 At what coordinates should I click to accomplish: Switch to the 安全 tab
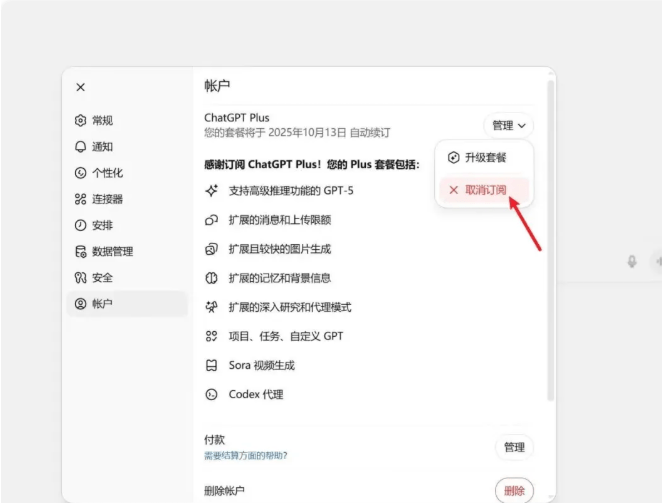coord(127,277)
